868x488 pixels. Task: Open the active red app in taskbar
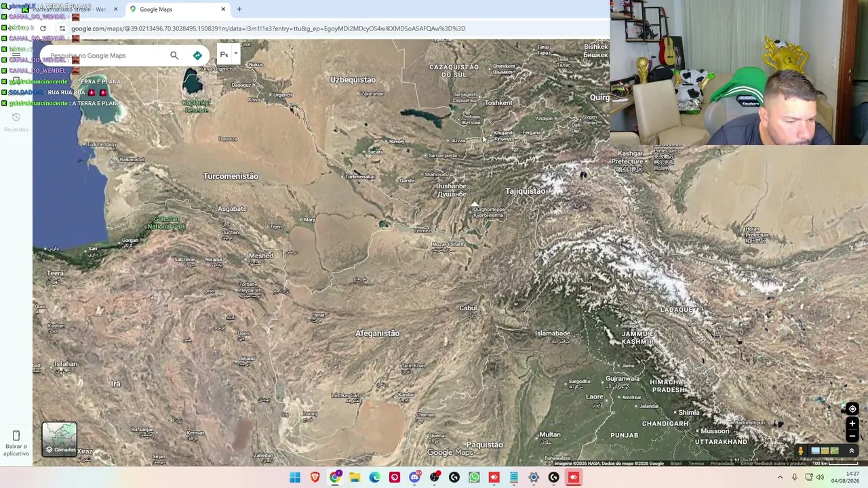(x=574, y=477)
